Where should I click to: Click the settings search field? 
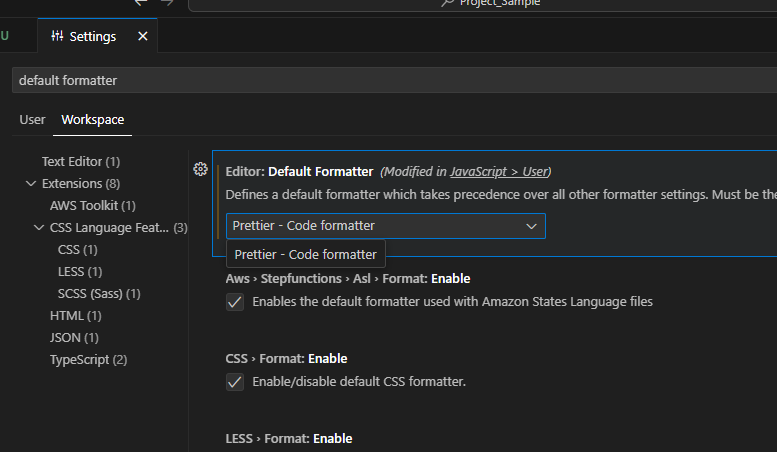(x=394, y=80)
